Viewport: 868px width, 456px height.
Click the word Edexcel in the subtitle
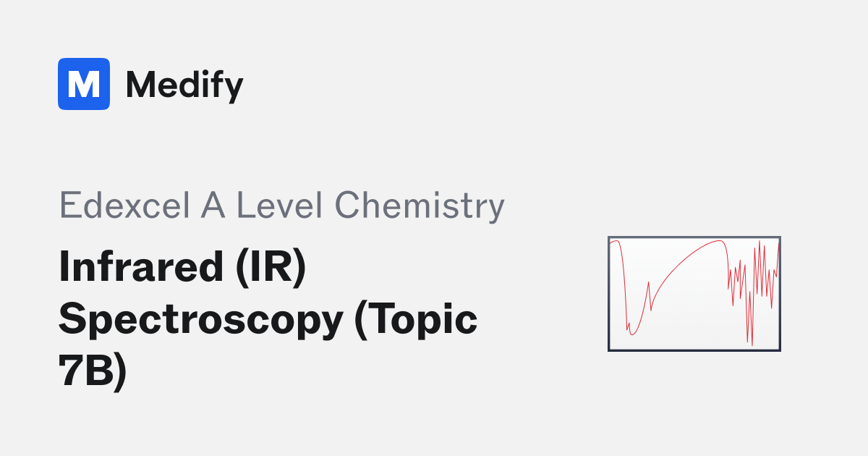click(x=114, y=206)
